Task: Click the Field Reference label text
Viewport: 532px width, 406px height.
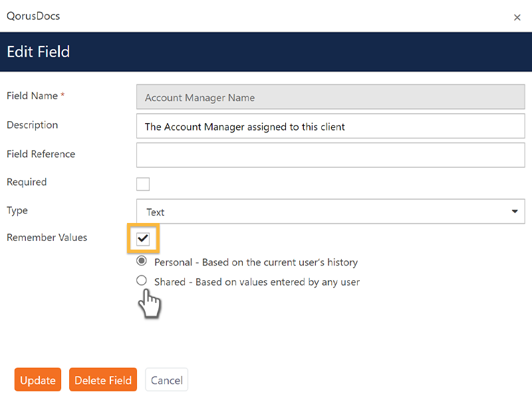Action: point(41,154)
